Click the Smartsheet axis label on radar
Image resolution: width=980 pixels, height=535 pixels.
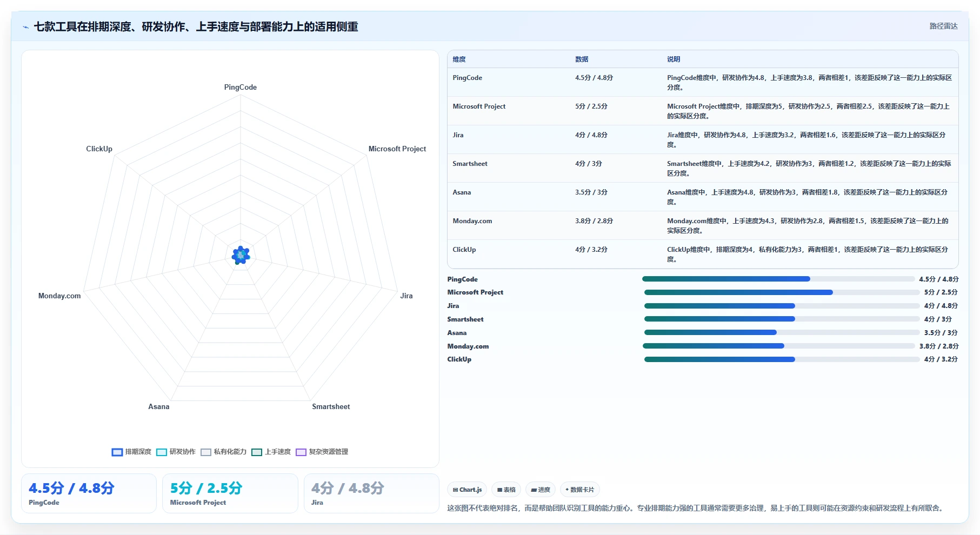(331, 406)
